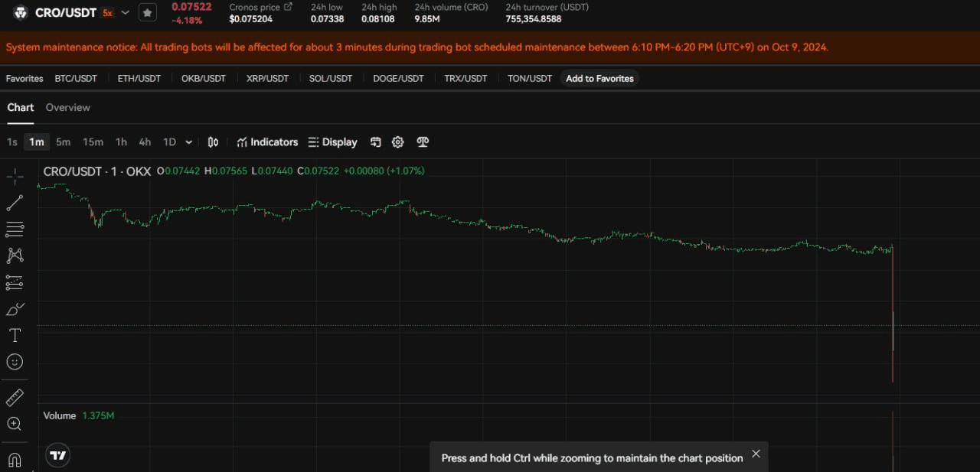Select the trend line drawing tool
Screen dimensions: 980x472
pos(15,203)
